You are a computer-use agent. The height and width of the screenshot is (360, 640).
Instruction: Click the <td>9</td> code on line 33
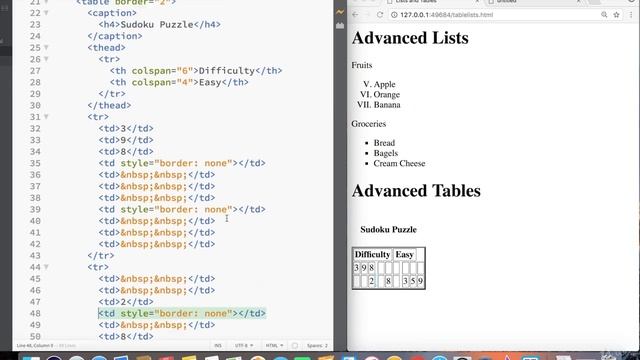(126, 140)
